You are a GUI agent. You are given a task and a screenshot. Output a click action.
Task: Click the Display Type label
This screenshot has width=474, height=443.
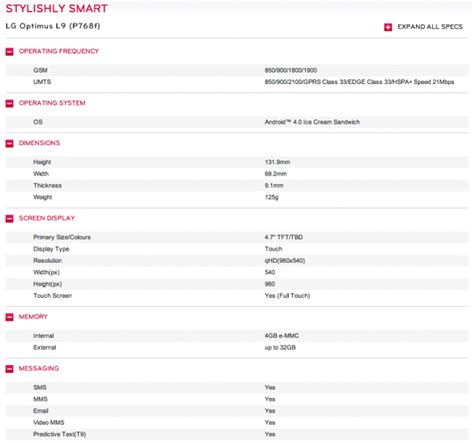tap(51, 249)
